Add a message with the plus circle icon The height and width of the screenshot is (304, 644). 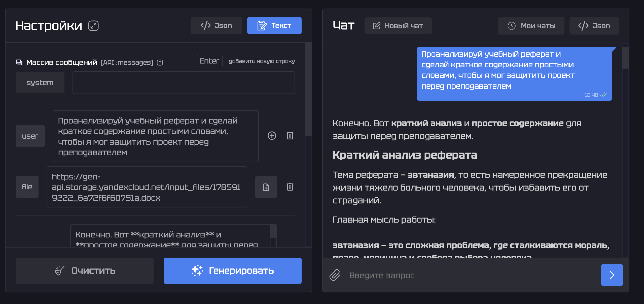coord(272,136)
